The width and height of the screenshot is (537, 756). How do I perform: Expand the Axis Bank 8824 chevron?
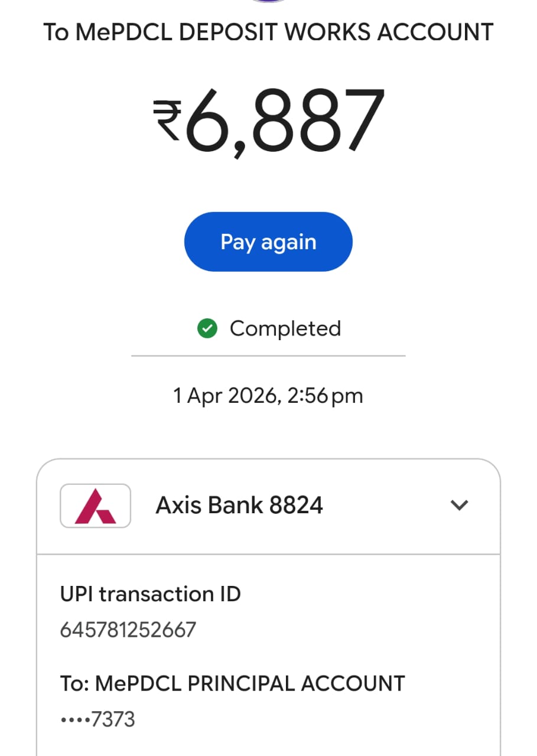click(x=459, y=505)
